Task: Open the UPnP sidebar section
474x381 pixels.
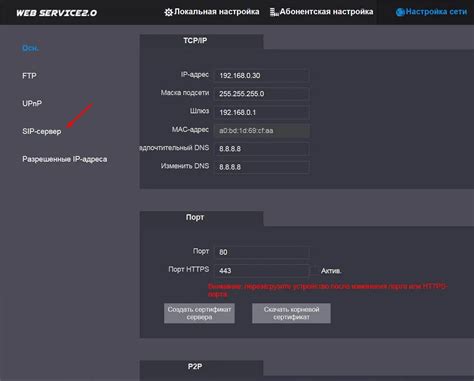Action: [x=32, y=104]
